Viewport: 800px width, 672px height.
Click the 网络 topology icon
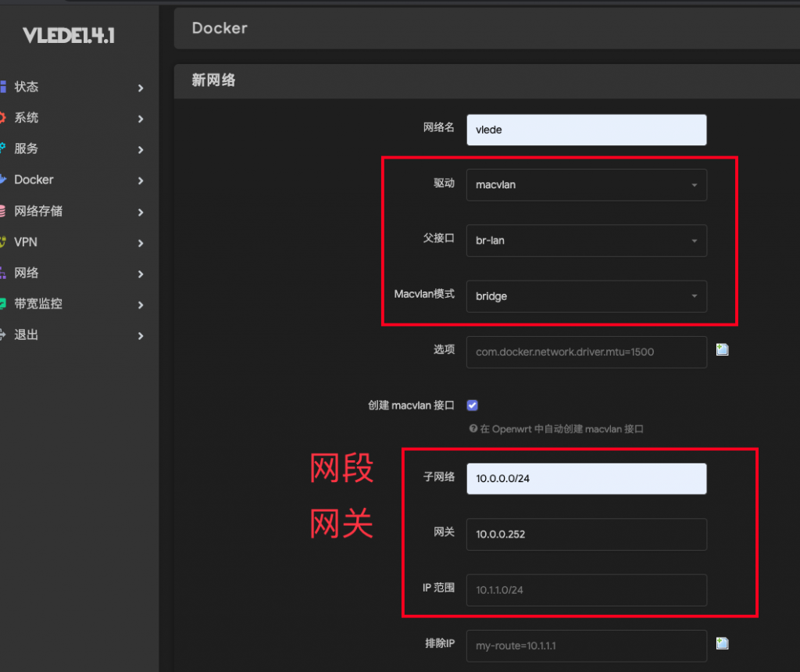2,273
